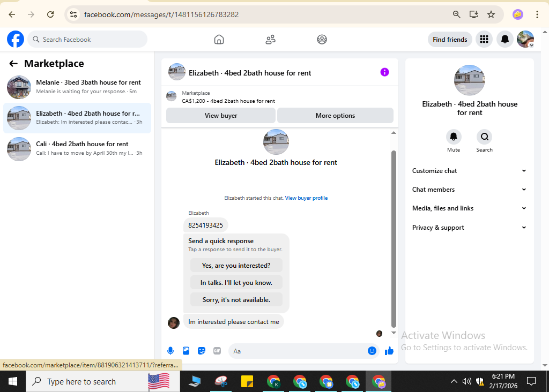Send quick reply 'Yes, are you interested?'
Viewport: 549px width, 392px height.
tap(236, 266)
